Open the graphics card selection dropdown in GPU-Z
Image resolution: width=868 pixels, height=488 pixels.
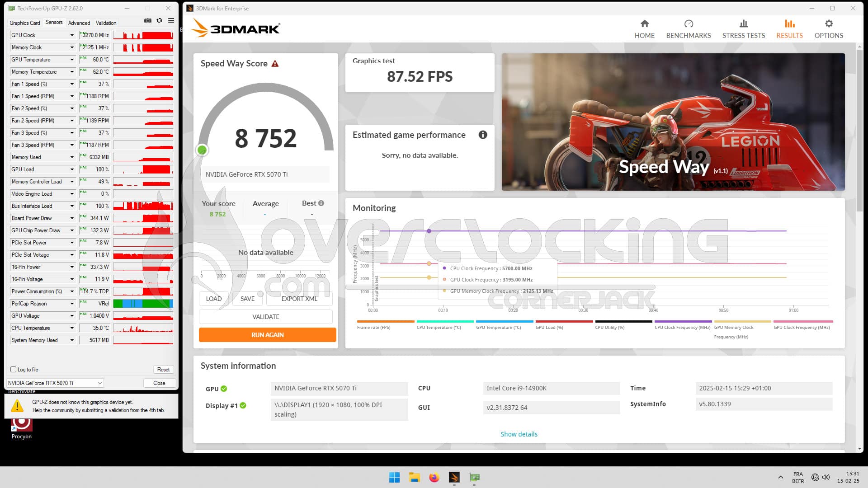[x=100, y=383]
